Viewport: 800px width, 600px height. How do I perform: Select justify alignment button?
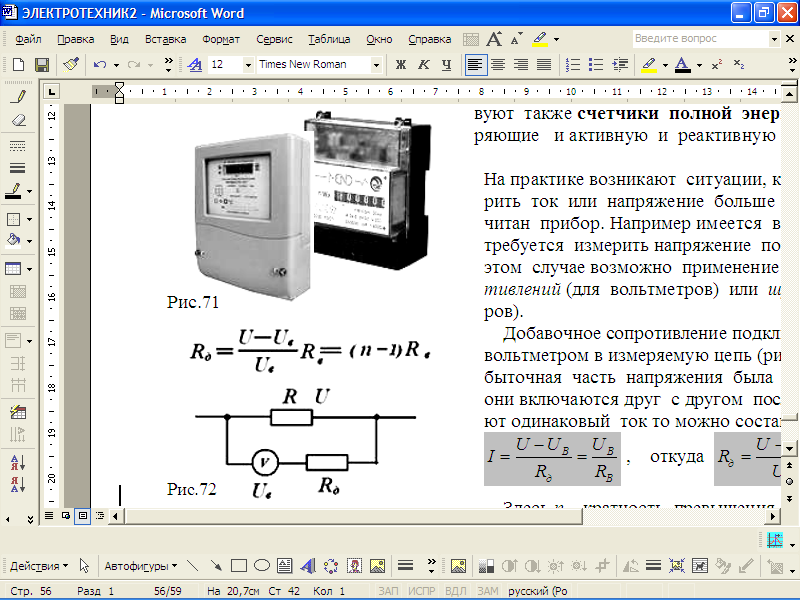pos(544,65)
